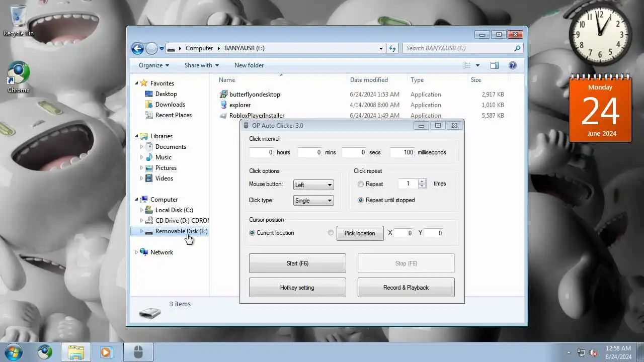Click the Pick location button

(x=360, y=233)
